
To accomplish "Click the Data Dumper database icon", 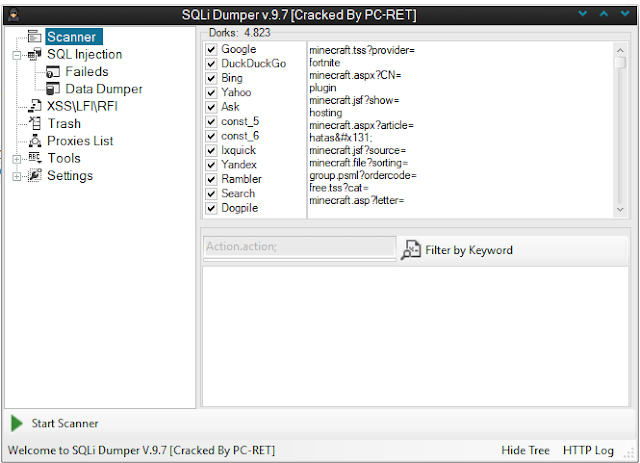I will [x=53, y=89].
